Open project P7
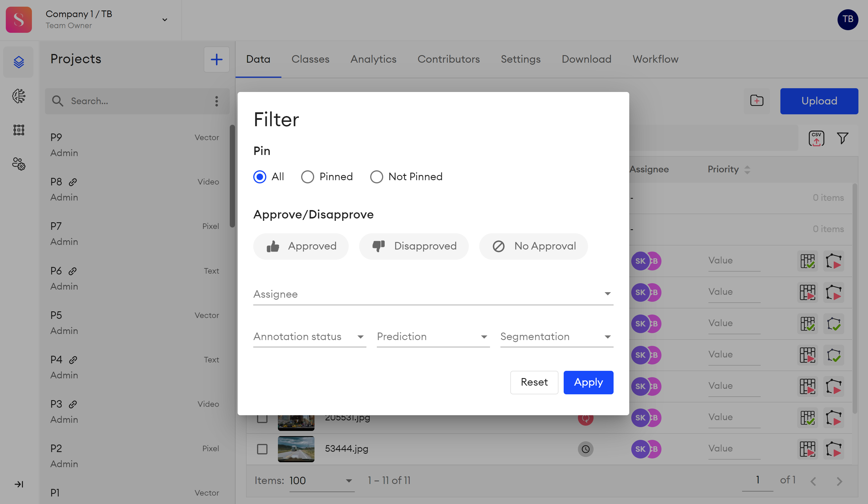This screenshot has height=504, width=868. (135, 234)
